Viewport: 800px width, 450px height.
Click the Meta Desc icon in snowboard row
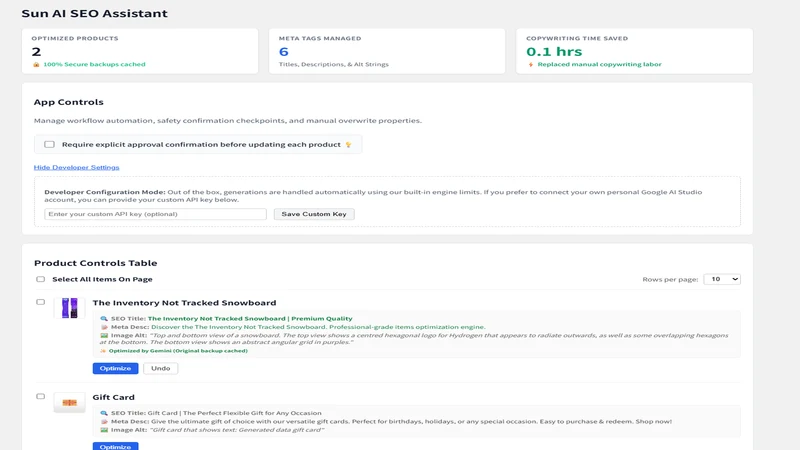point(104,327)
